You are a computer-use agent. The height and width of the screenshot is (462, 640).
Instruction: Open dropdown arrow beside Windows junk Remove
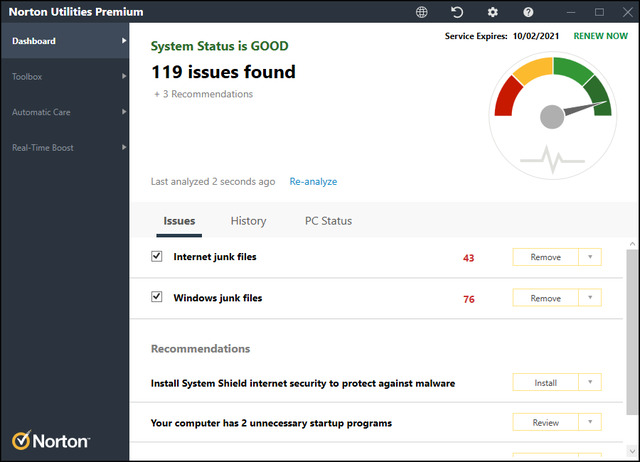tap(590, 298)
